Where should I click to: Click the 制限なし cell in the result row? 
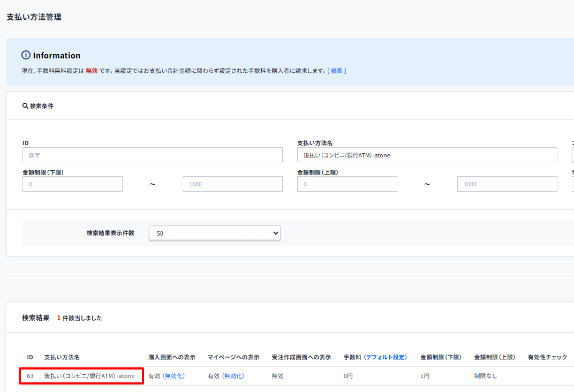[486, 376]
